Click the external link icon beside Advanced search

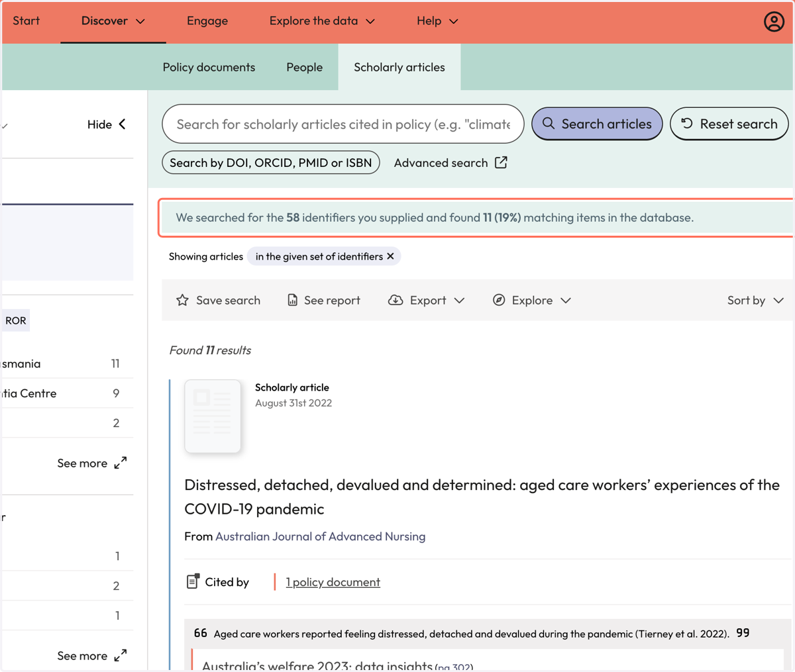(x=502, y=162)
